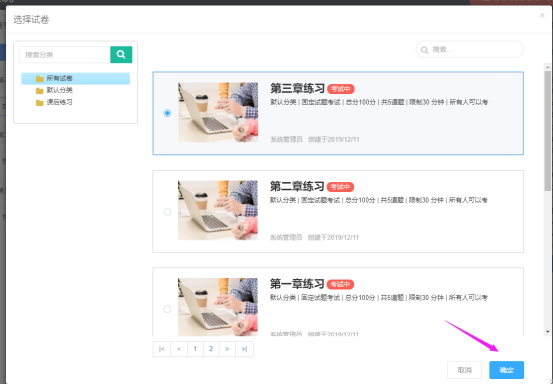Click the 考试中 badge on 第二章练习
The width and height of the screenshot is (553, 384).
340,187
